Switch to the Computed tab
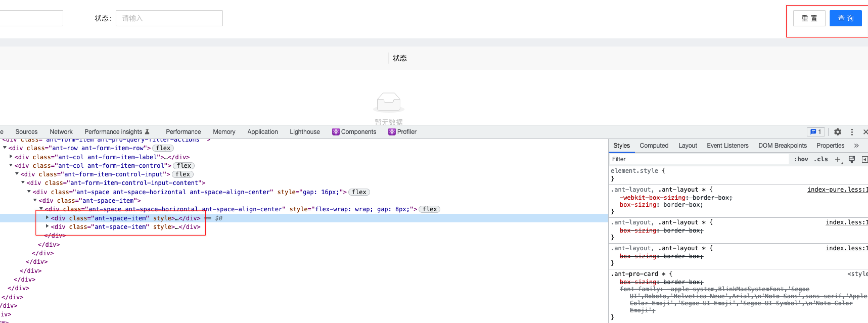 654,145
